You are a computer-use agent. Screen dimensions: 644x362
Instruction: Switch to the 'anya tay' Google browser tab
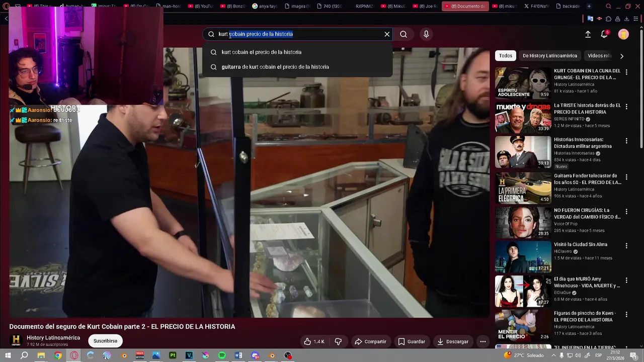(265, 7)
